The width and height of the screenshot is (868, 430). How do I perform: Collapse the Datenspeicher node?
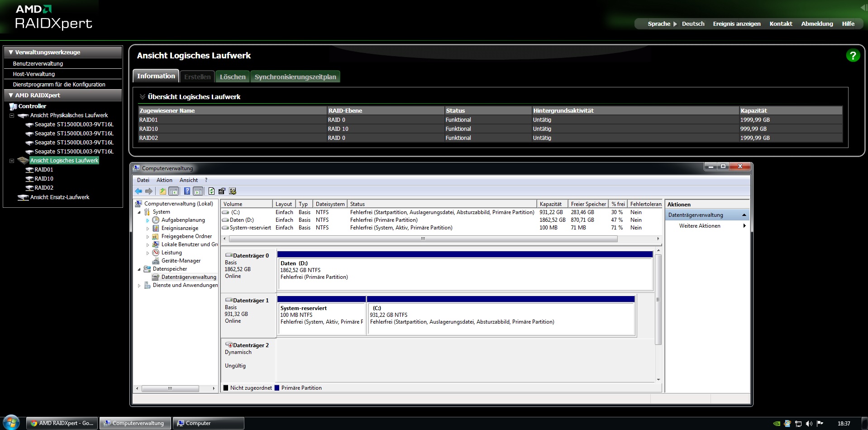[x=139, y=269]
